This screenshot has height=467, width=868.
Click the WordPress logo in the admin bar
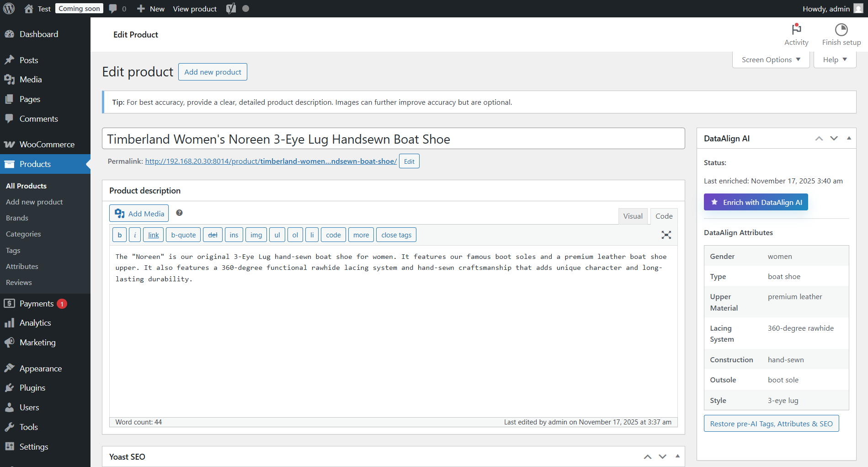click(x=9, y=8)
